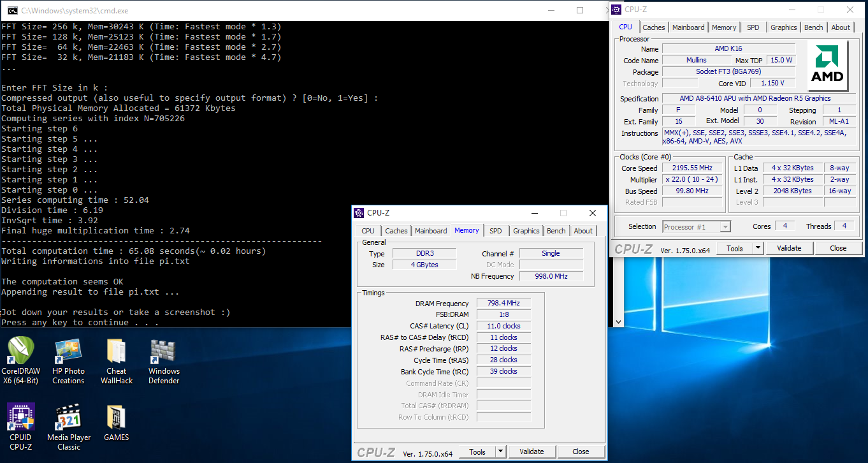Click Cycle Time (tRAS) value 28 clocks

(503, 360)
